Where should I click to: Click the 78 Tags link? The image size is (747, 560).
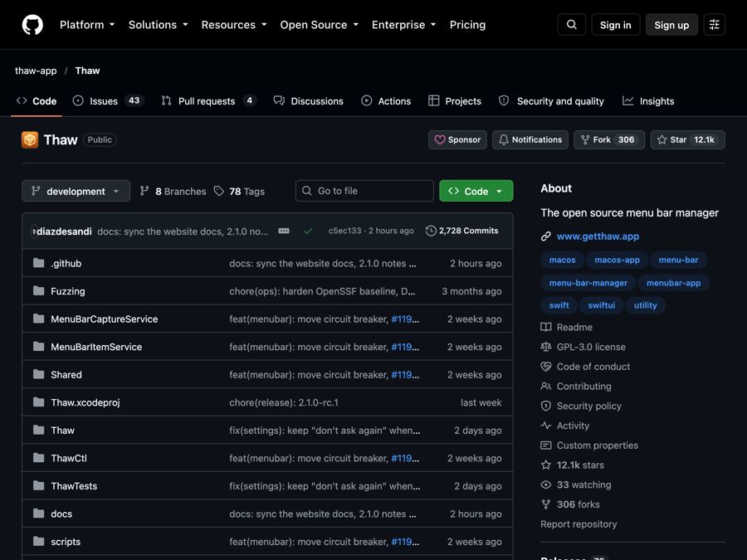[239, 192]
